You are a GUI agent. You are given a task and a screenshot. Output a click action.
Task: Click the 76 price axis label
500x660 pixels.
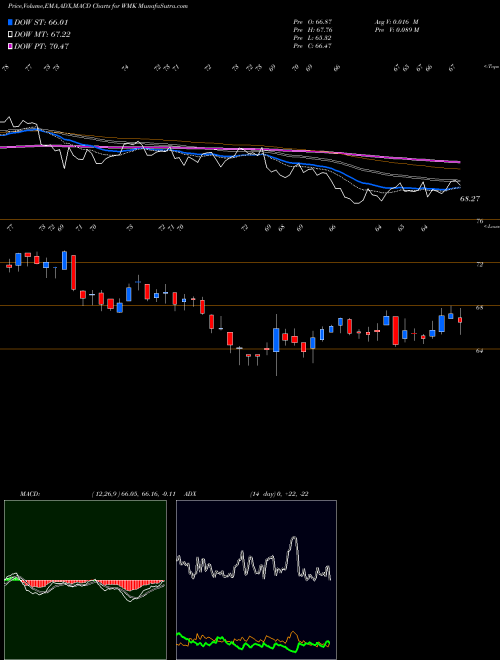tap(480, 221)
